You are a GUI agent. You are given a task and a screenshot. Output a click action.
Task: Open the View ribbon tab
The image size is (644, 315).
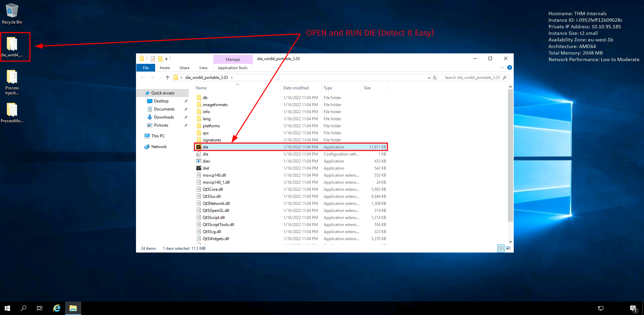click(203, 68)
